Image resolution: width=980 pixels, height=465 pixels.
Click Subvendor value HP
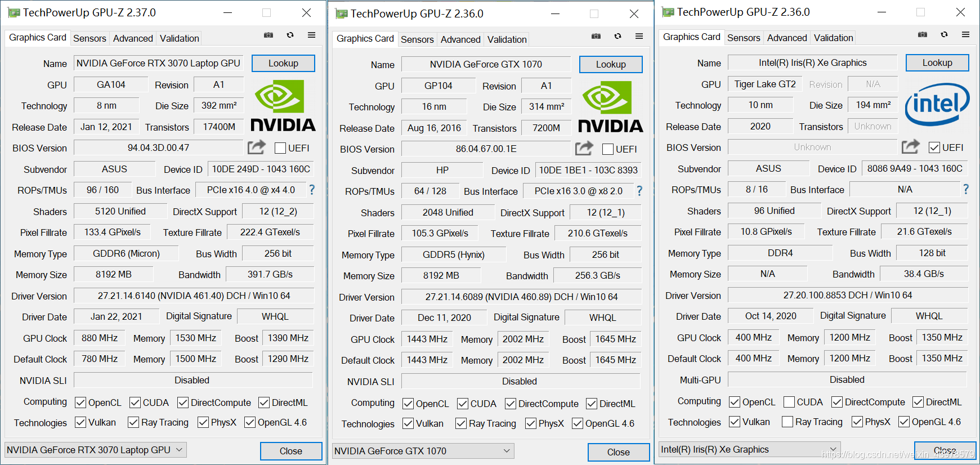point(442,170)
